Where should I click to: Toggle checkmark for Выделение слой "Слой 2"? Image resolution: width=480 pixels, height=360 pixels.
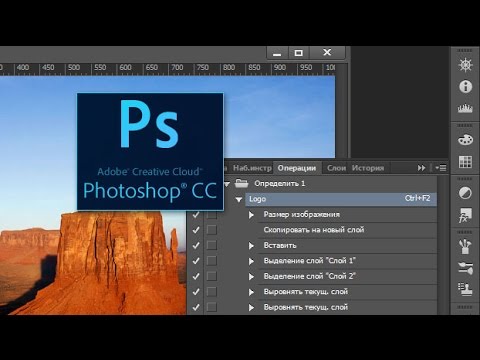coord(196,276)
